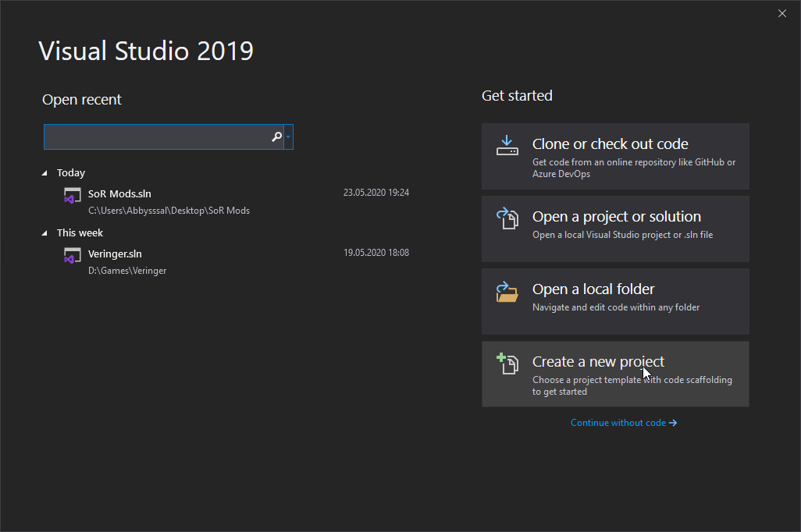This screenshot has width=801, height=532.
Task: Click the magnifier search icon in recent box
Action: coord(276,137)
